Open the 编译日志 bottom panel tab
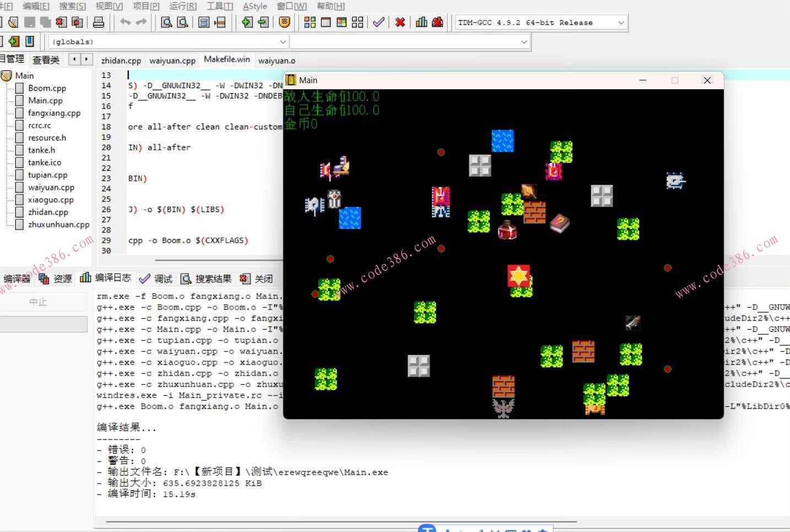This screenshot has height=532, width=790. pyautogui.click(x=106, y=278)
